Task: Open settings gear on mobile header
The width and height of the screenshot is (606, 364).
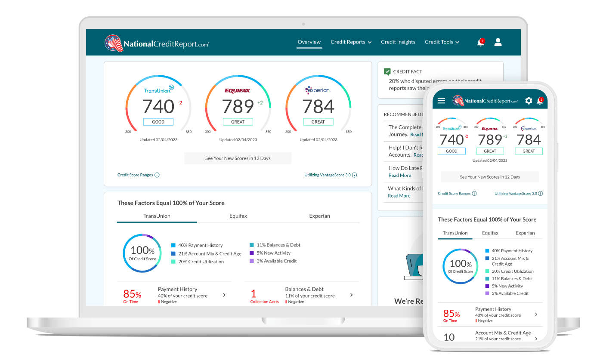Action: (x=529, y=101)
